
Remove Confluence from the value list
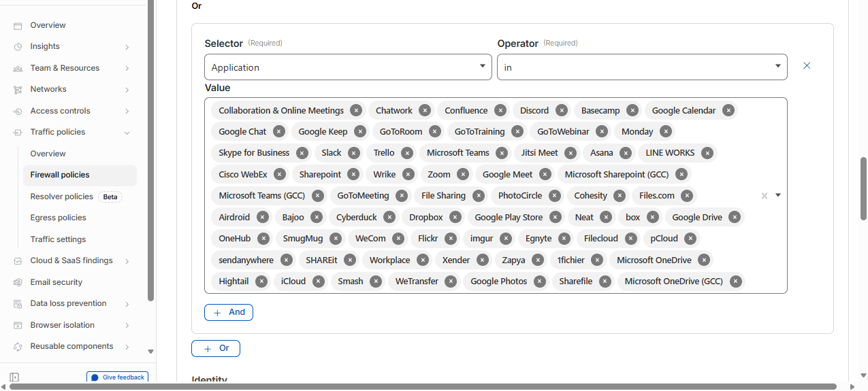(500, 110)
